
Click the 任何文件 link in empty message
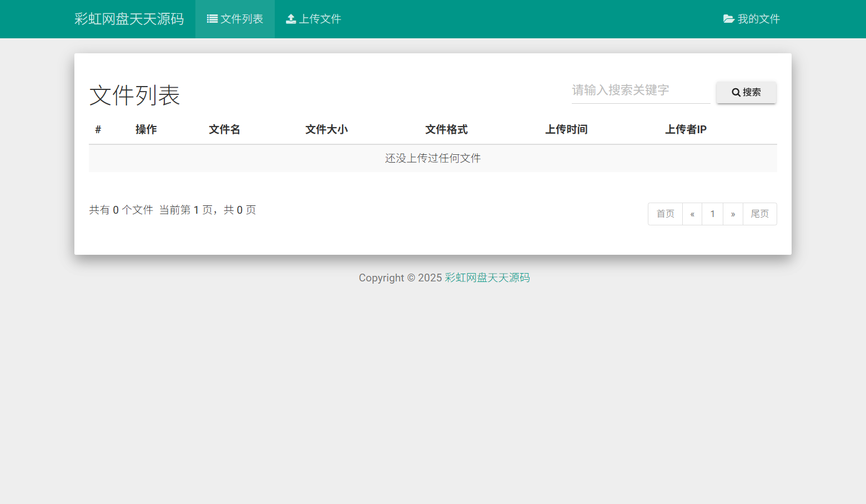click(460, 158)
